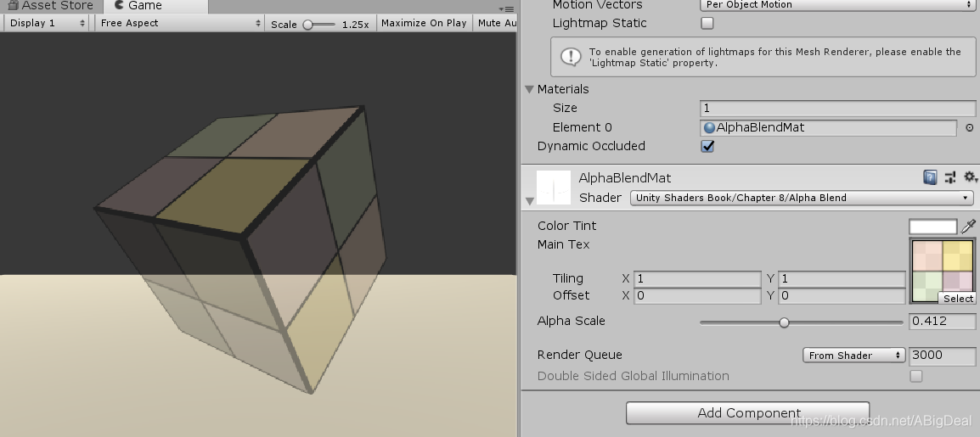Open the AlphaBlendMat presets icon
The width and height of the screenshot is (980, 437).
pyautogui.click(x=950, y=177)
